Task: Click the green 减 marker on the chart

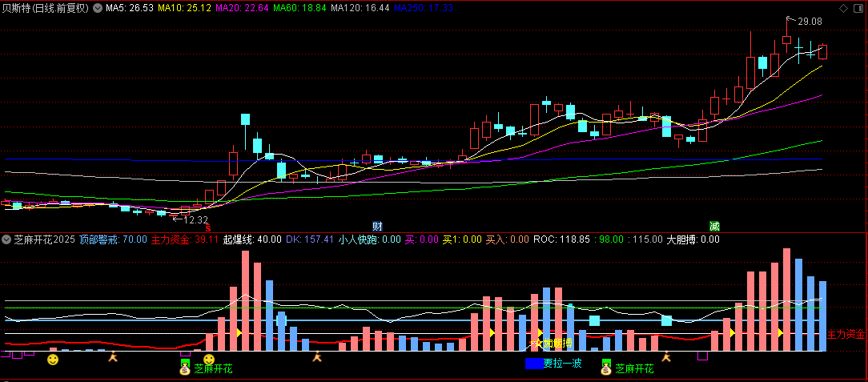Action: pos(714,227)
